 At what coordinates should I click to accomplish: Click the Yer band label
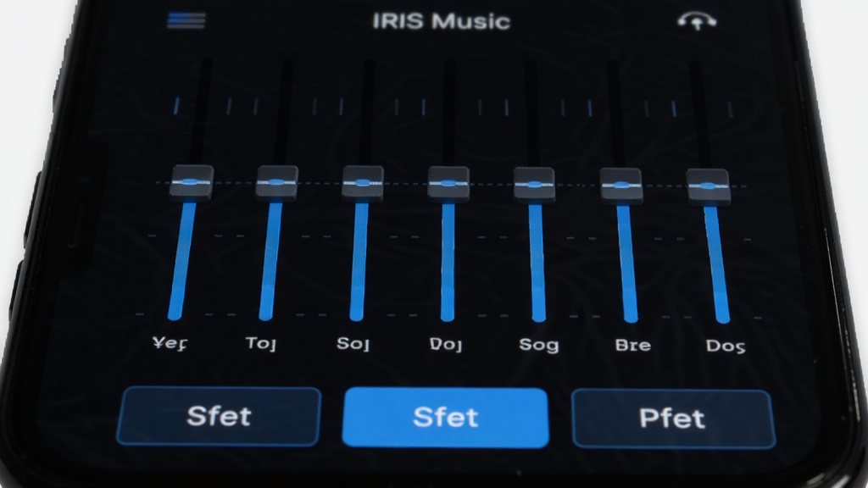[x=170, y=343]
